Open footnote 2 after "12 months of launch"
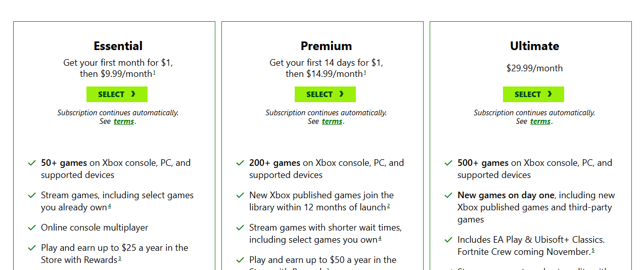Viewport: 644px width, 270px height. 388,206
